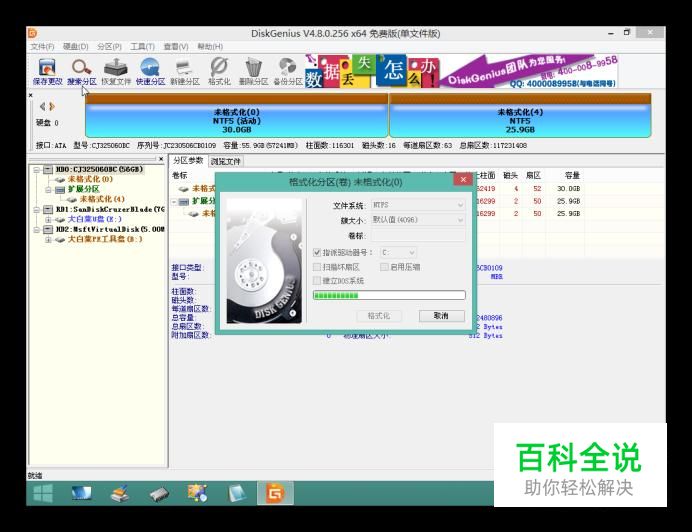The image size is (692, 532).
Task: Close the disk map panel with x
Action: 30,95
